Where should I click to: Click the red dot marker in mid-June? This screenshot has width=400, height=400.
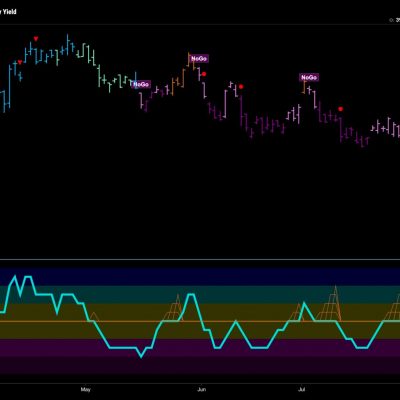pyautogui.click(x=241, y=87)
